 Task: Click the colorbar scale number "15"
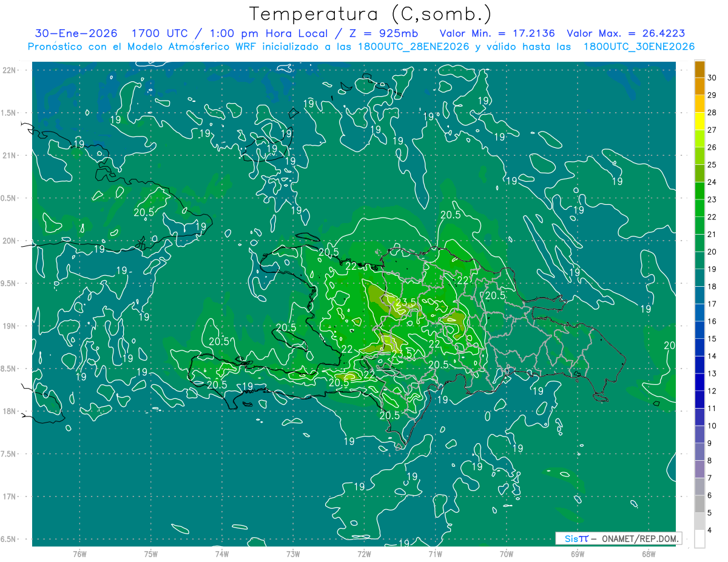point(712,339)
